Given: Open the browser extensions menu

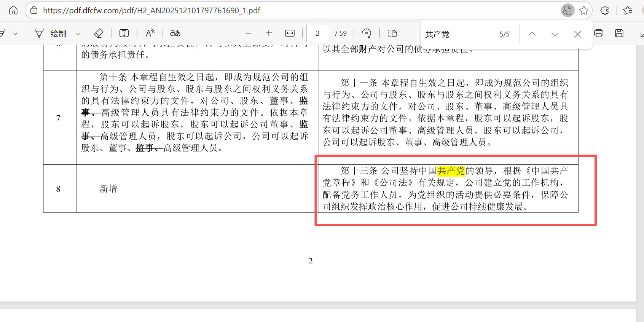Looking at the screenshot, I should pyautogui.click(x=604, y=10).
